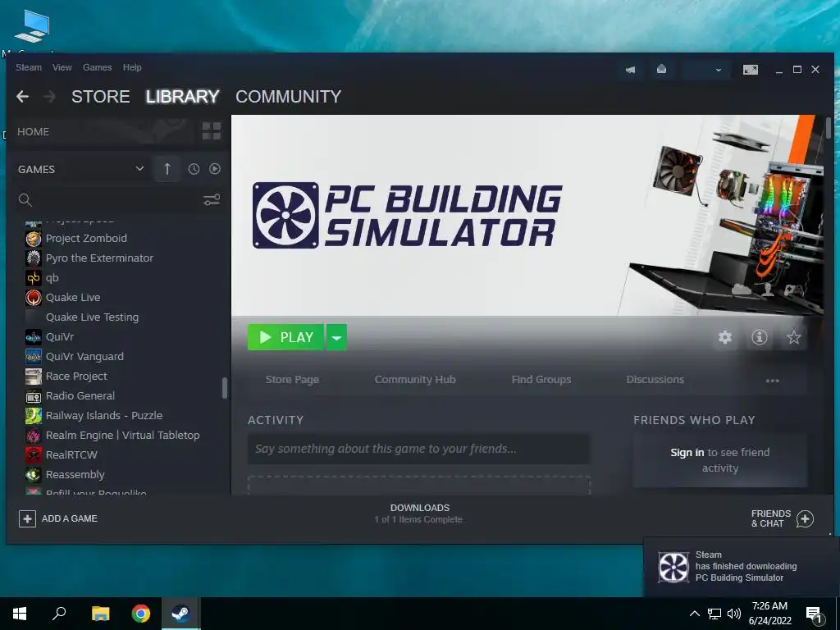Open the Discussions link
This screenshot has width=840, height=630.
[x=655, y=379]
